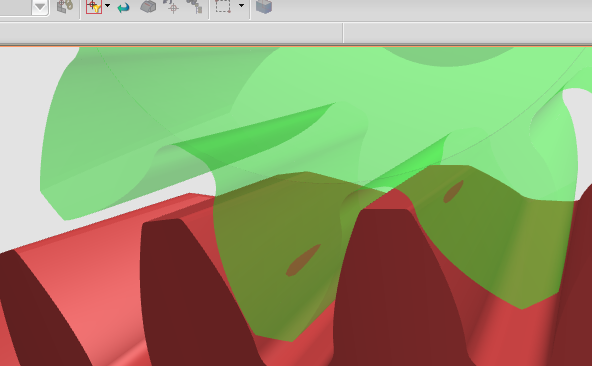
Task: Activate the dashed rectangle selection tool
Action: pyautogui.click(x=223, y=6)
